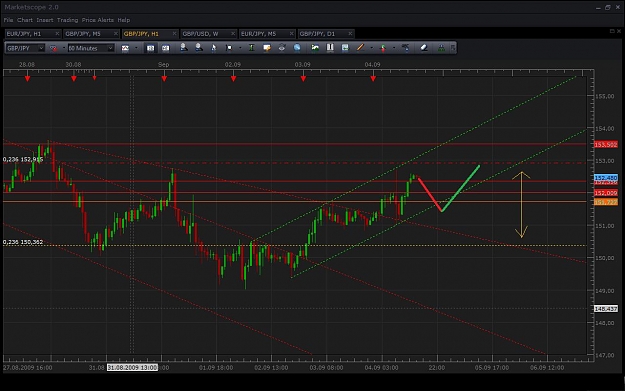Open the File menu
Viewport: 625px width, 391px height.
(8, 20)
